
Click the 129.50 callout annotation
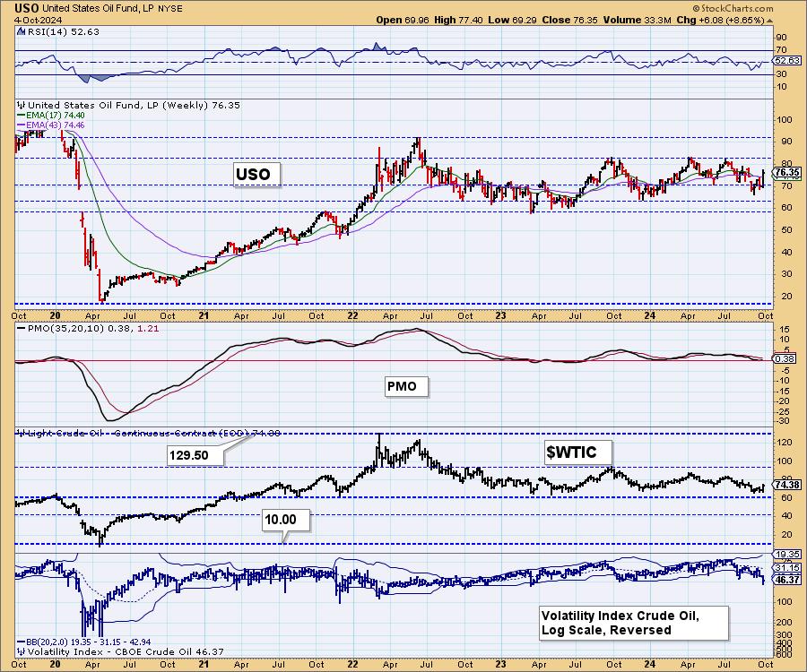click(195, 455)
